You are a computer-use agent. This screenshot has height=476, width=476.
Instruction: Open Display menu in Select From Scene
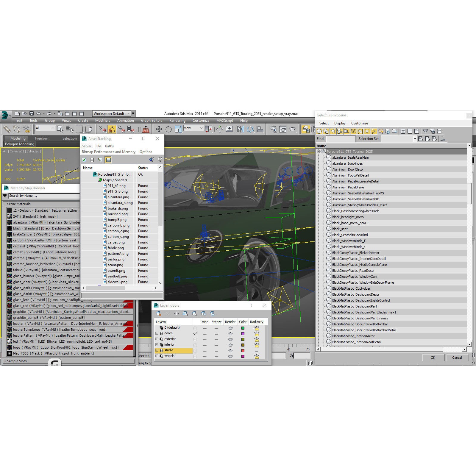[x=340, y=123]
